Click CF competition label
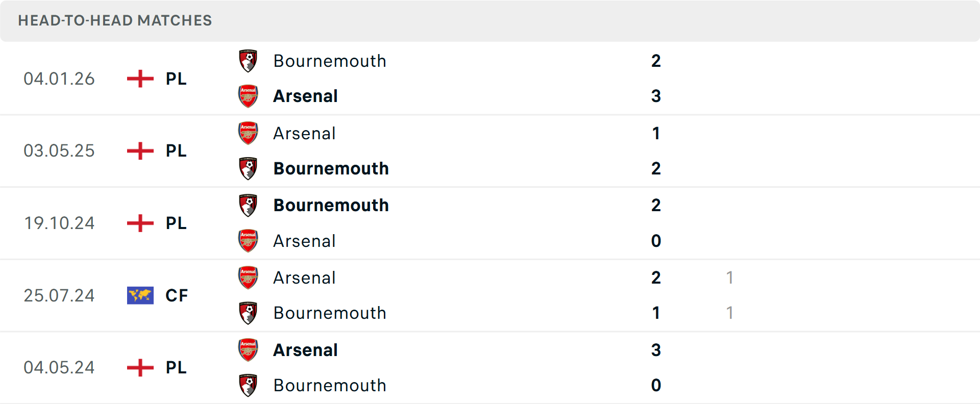Viewport: 980px width, 404px height. 177,295
